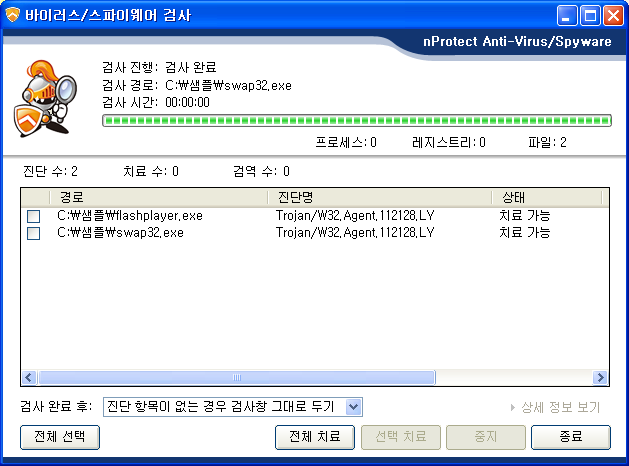Screen dimensions: 629x466
Task: Click the grayed-out 중지 button
Action: [x=486, y=437]
